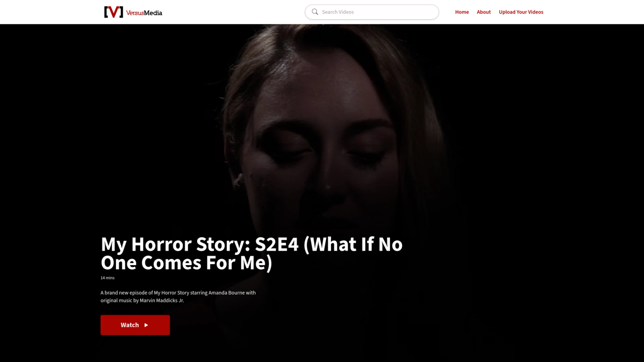Image resolution: width=644 pixels, height=362 pixels.
Task: Click the Amanda Bourne name in description
Action: 226,293
